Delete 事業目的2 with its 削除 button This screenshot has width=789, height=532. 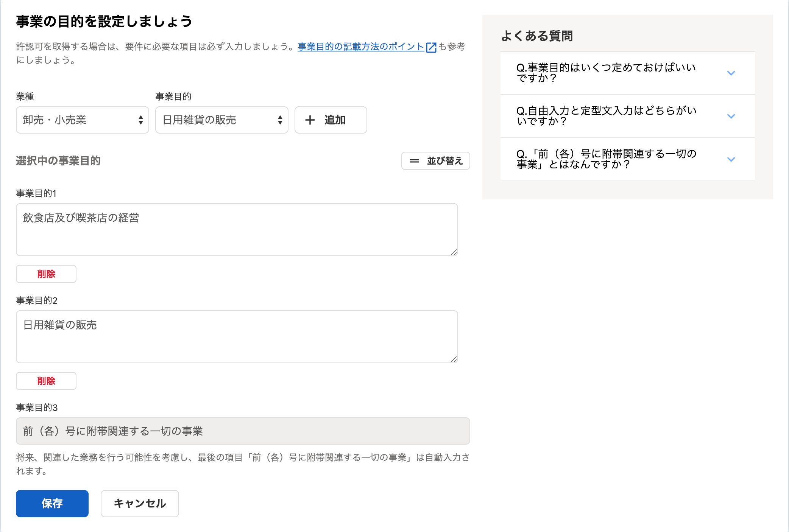pos(46,381)
